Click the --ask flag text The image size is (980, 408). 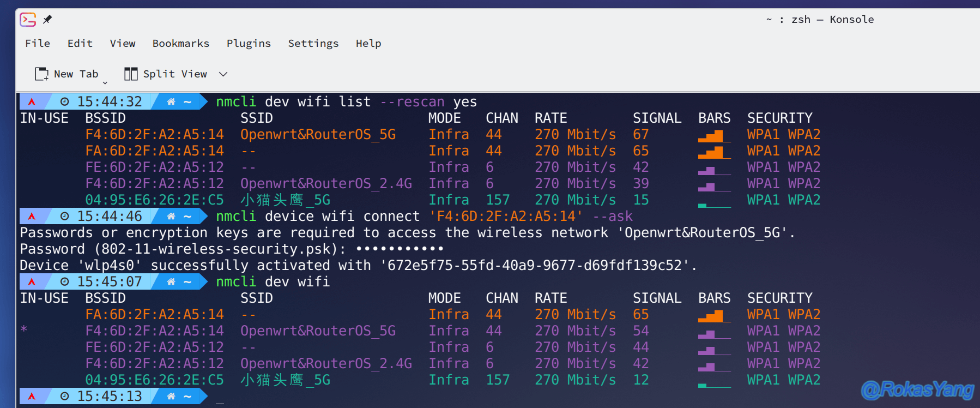tap(613, 216)
